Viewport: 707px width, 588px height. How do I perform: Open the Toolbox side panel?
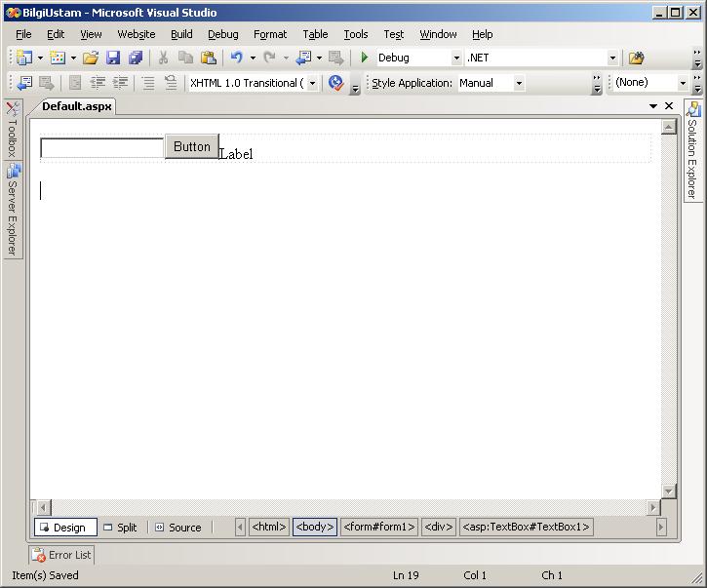pyautogui.click(x=12, y=130)
